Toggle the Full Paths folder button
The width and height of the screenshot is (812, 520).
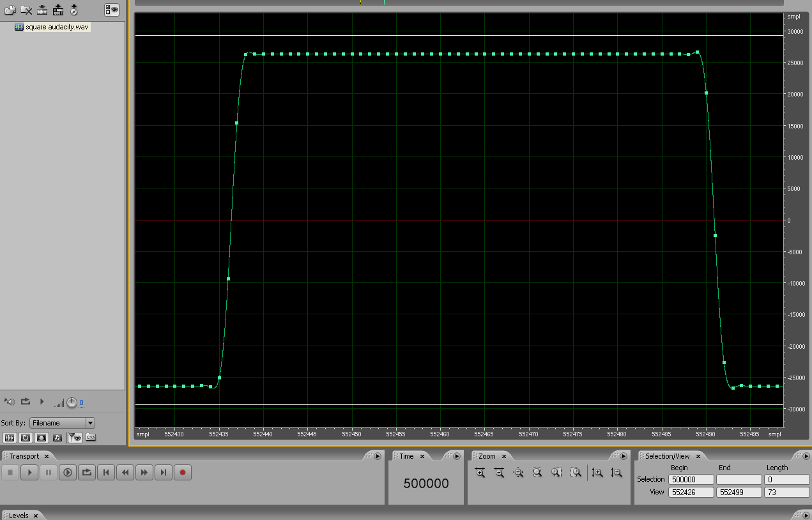[90, 438]
